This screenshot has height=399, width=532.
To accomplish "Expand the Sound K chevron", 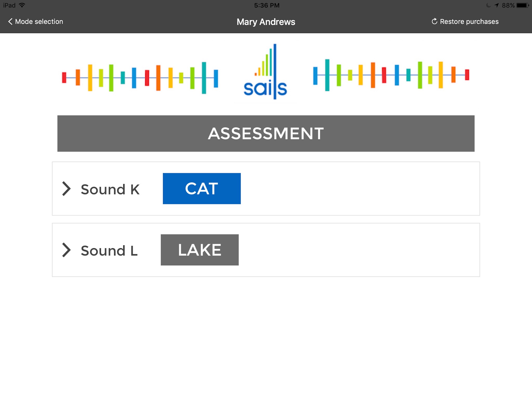I will pos(66,188).
